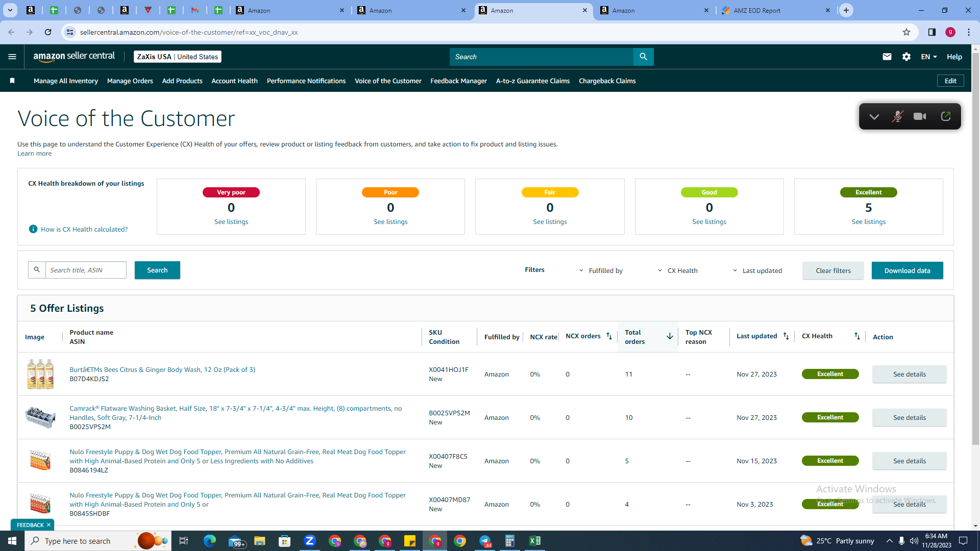Click the Edit button in navigation bar
980x551 pixels.
pyautogui.click(x=950, y=81)
